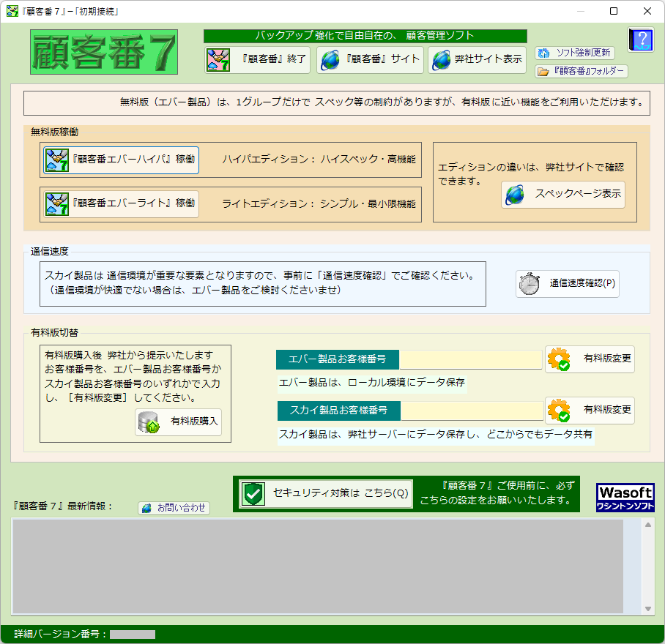Viewport: 665px width, 644px height.
Task: Click the お問い合わせ link button
Action: tap(174, 508)
